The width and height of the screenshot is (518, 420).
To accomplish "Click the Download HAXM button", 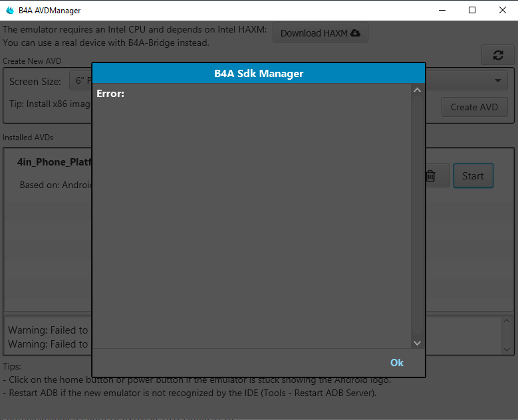I will 320,33.
